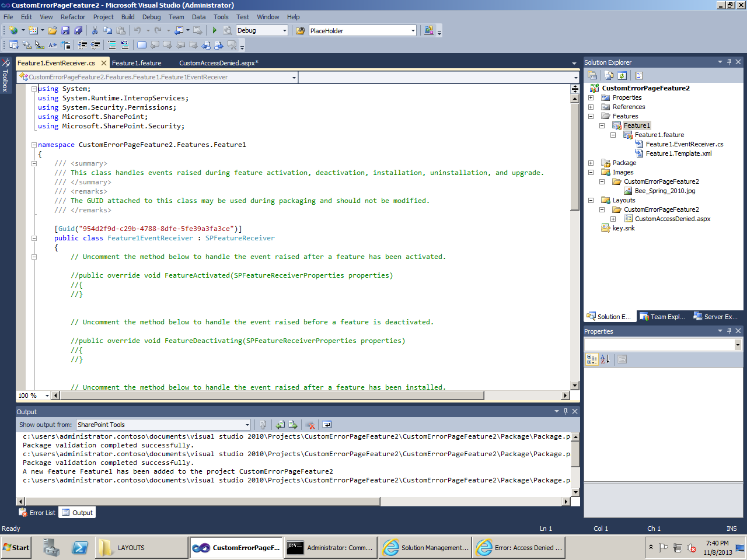Image resolution: width=747 pixels, height=560 pixels.
Task: Expand the References node in Solution Explorer
Action: tap(591, 107)
